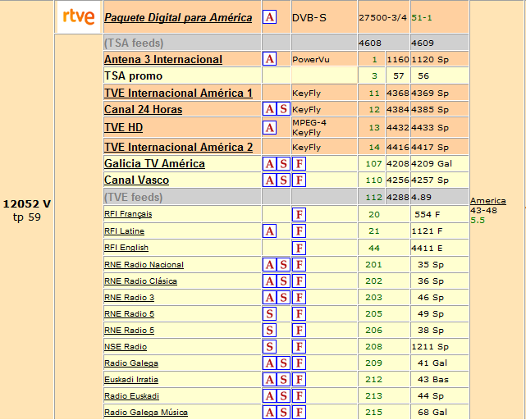The height and width of the screenshot is (420, 526).
Task: Click the F icon in RFI English row
Action: click(x=299, y=248)
